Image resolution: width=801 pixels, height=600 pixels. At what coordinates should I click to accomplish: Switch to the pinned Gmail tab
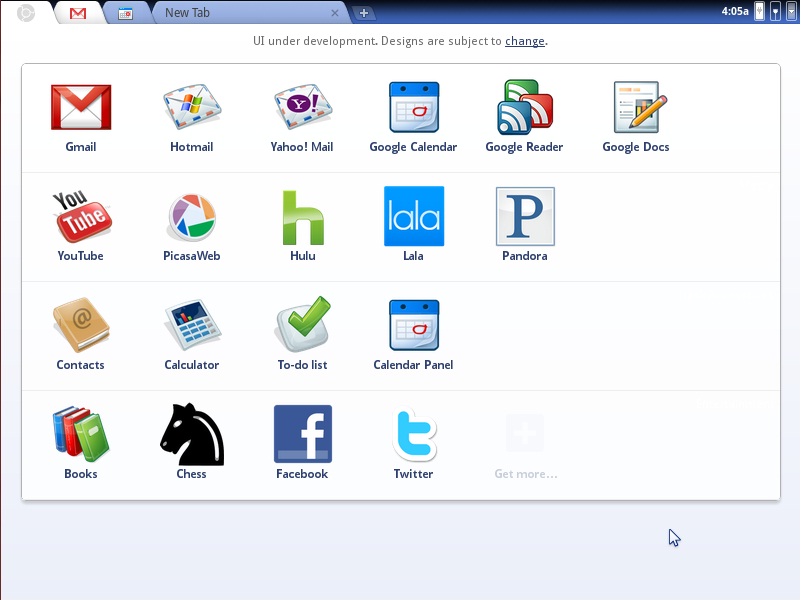point(78,13)
